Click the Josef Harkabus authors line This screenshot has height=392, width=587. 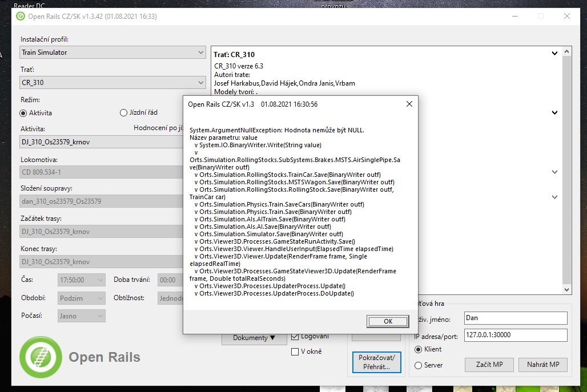pos(284,83)
